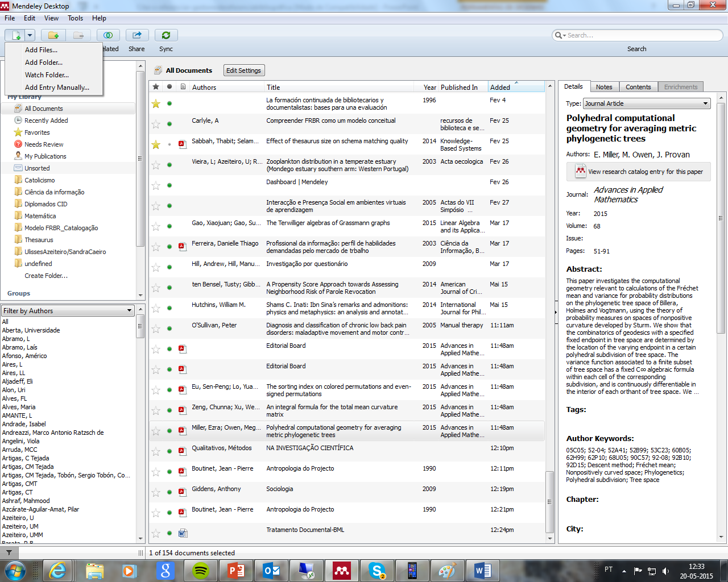728x582 pixels.
Task: Open Internet Explorer from the taskbar
Action: [x=57, y=571]
